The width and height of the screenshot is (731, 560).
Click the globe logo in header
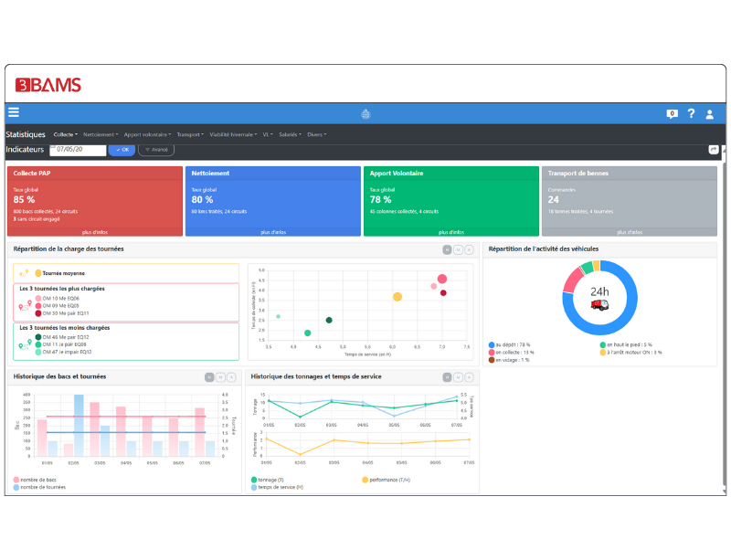pos(365,114)
